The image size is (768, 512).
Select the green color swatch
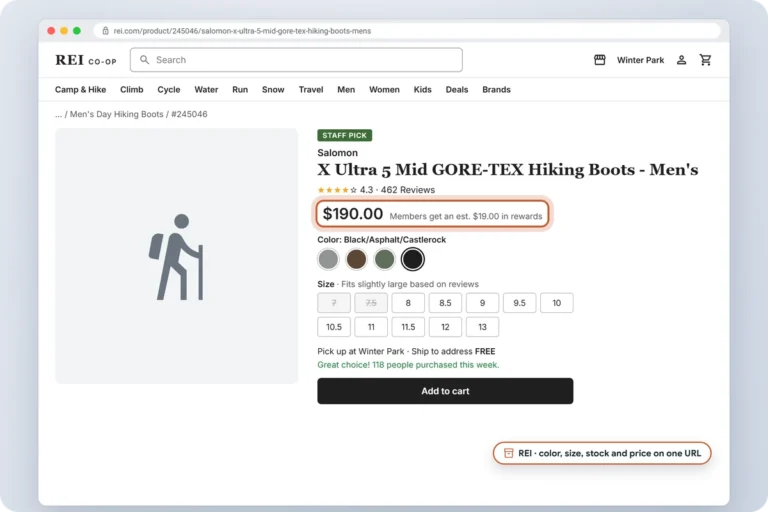click(x=384, y=259)
